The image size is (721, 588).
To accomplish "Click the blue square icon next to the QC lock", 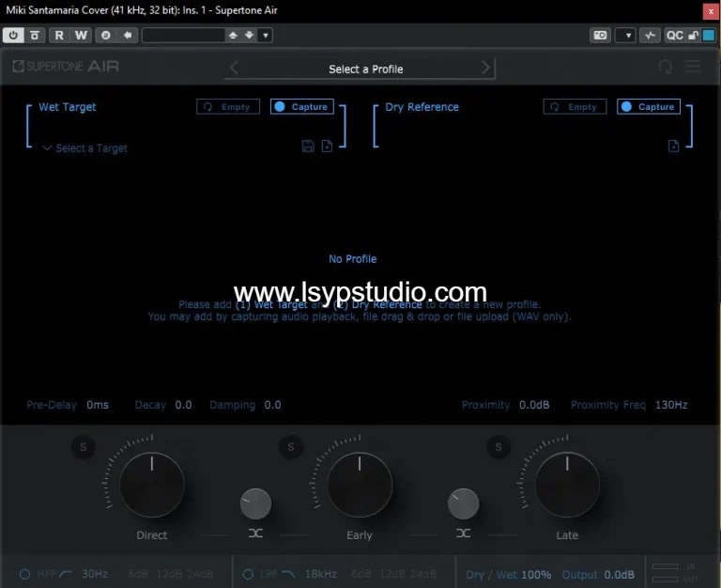I will pyautogui.click(x=709, y=35).
